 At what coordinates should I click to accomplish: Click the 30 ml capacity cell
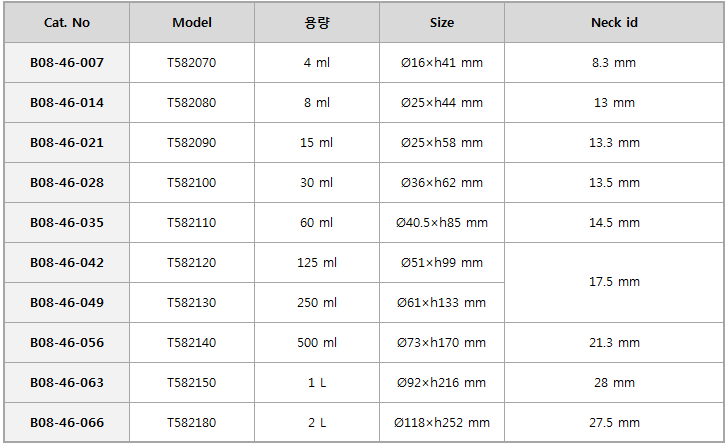point(317,182)
